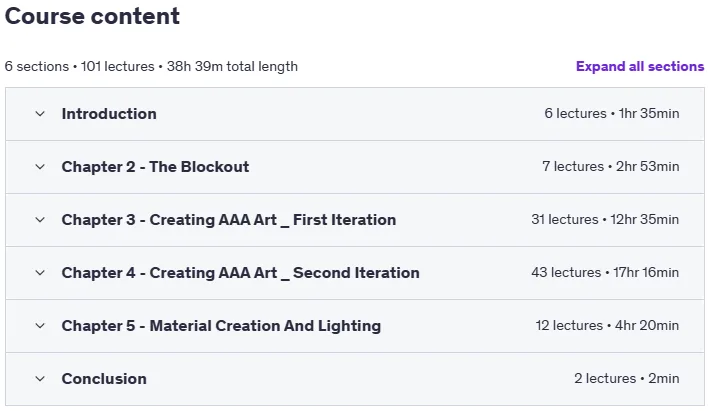Select the Introduction section title
Screen dimensions: 711x411
pos(109,114)
